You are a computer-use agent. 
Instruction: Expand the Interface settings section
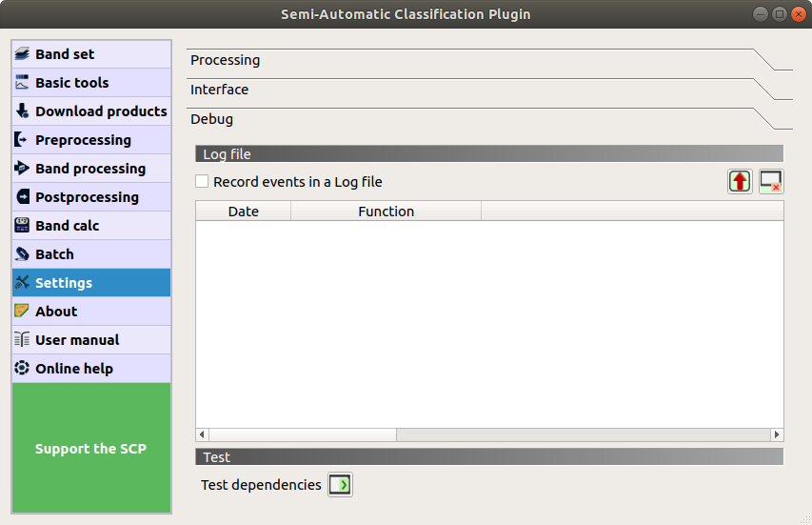(x=220, y=90)
